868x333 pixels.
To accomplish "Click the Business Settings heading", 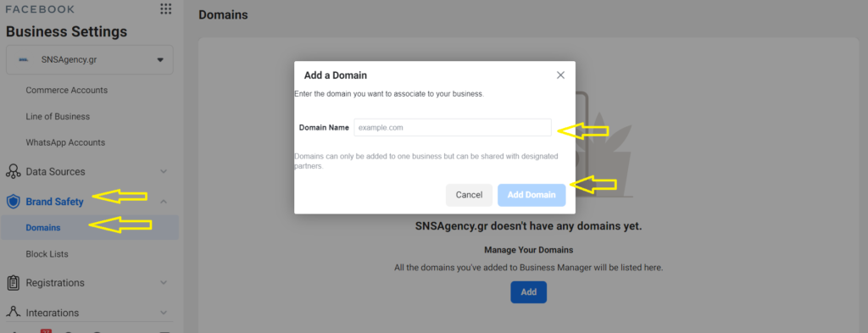I will [x=66, y=31].
